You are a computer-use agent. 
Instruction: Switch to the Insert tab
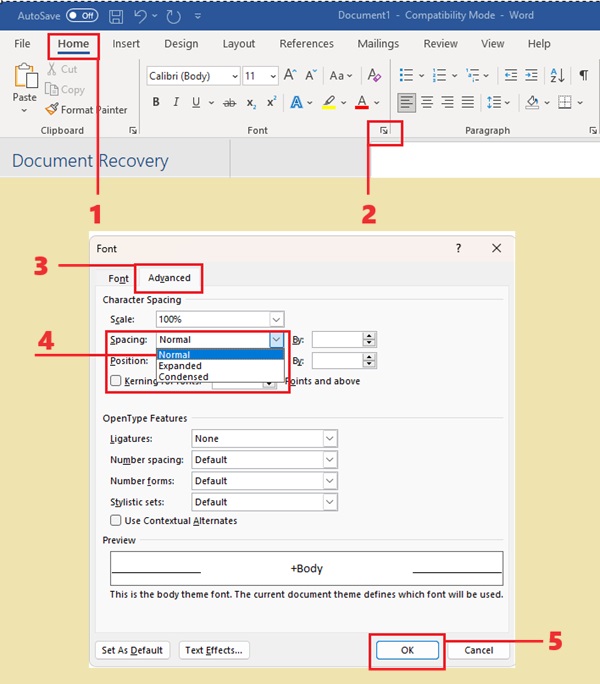coord(126,44)
